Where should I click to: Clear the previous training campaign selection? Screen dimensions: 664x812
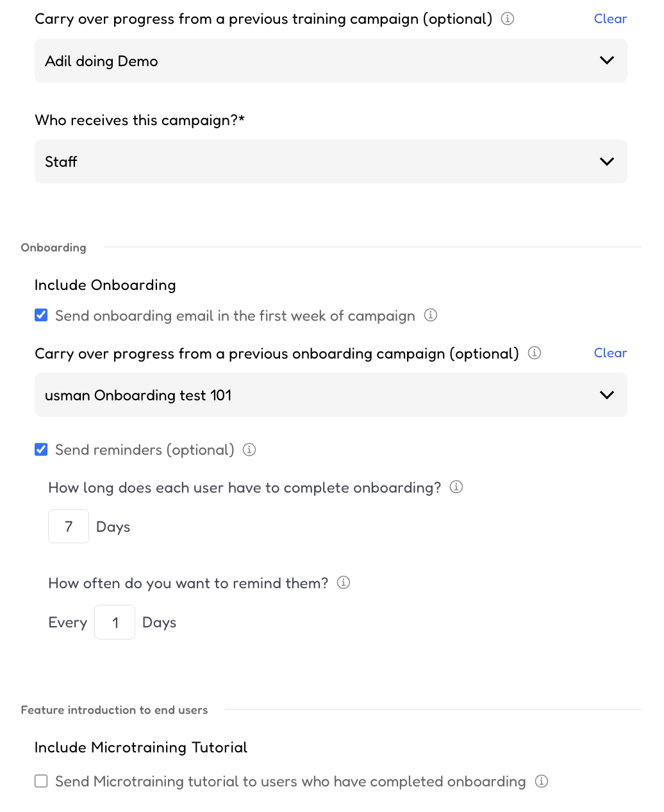coord(610,19)
